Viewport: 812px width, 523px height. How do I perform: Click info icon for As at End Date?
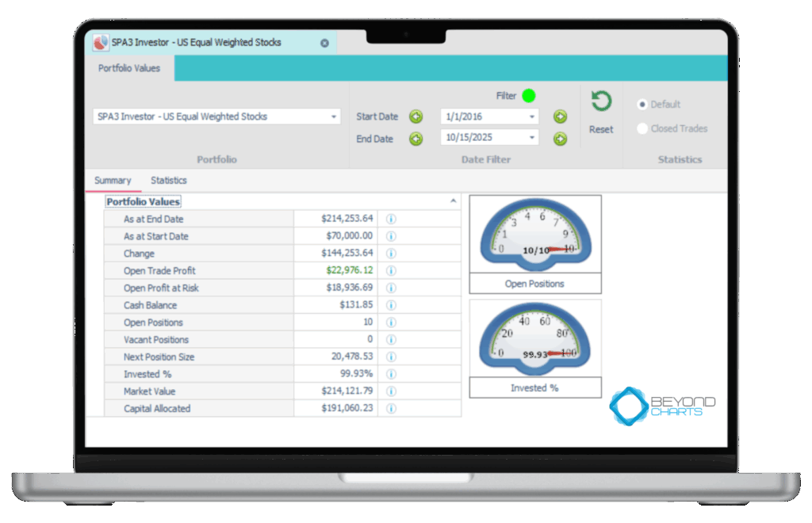[x=391, y=219]
